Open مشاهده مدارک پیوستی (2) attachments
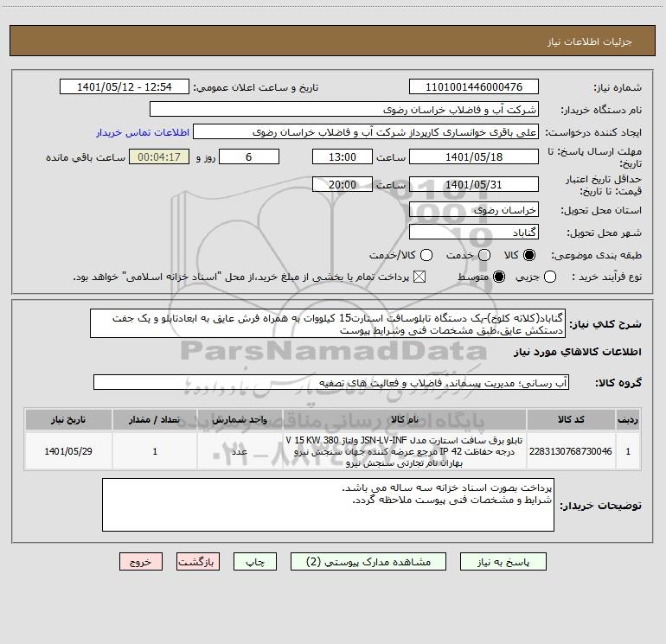This screenshot has width=666, height=644. point(368,562)
